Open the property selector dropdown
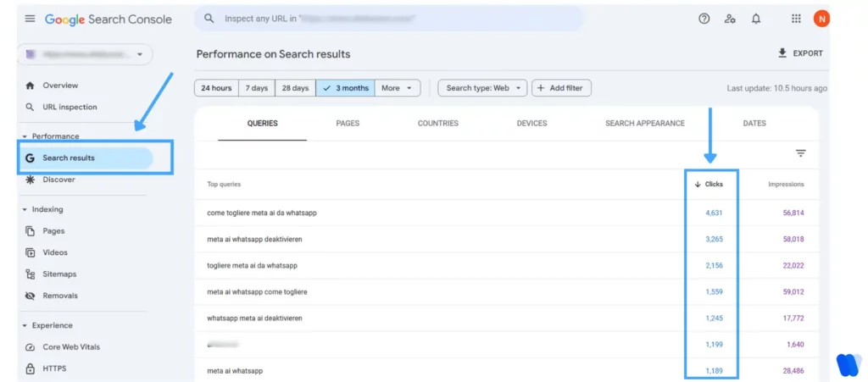Image resolution: width=868 pixels, height=382 pixels. (x=86, y=54)
